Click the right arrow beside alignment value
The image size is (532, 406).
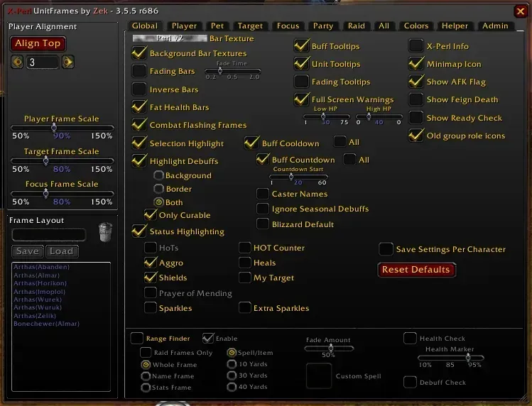[68, 62]
